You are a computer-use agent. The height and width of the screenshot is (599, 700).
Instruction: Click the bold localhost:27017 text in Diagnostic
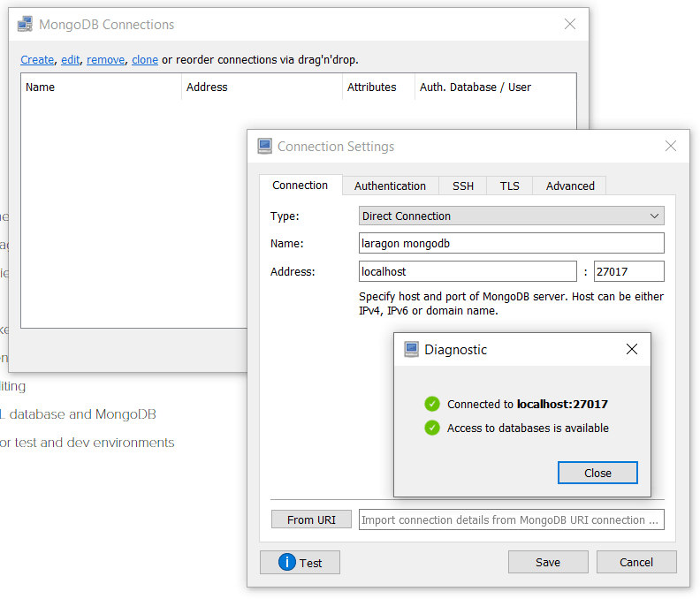pyautogui.click(x=562, y=404)
